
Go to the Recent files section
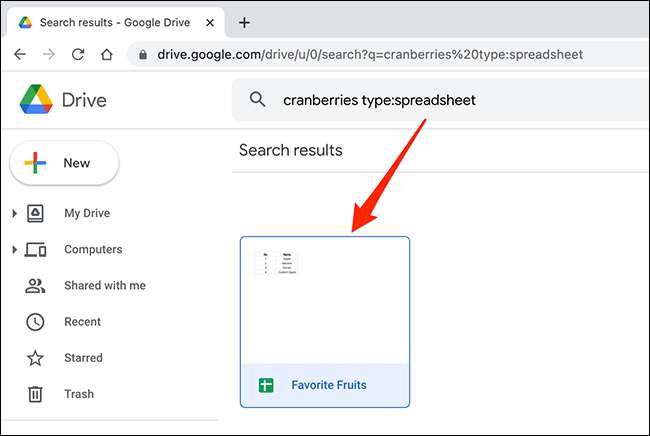(x=82, y=322)
